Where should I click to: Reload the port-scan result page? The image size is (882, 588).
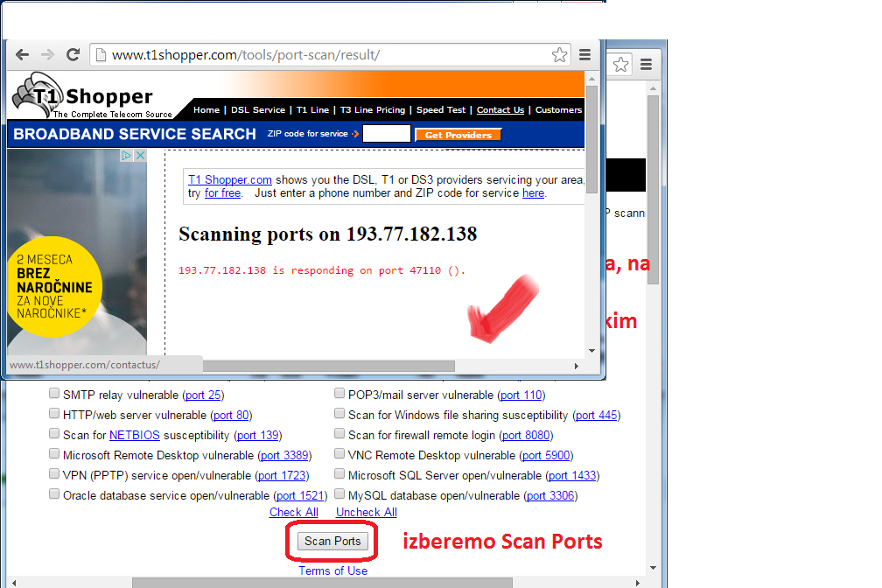pos(73,54)
